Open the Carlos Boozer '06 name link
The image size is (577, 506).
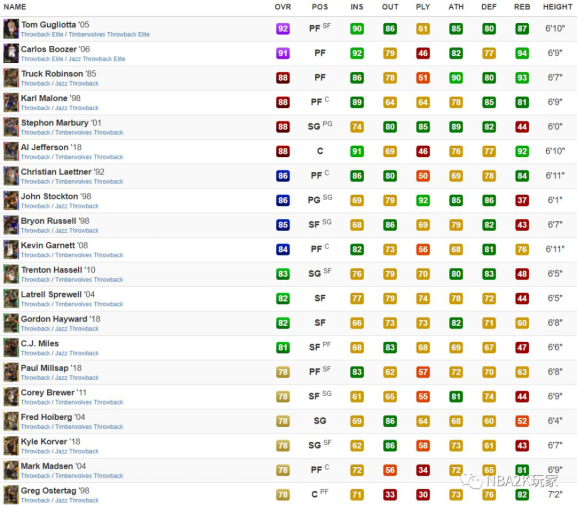(x=55, y=49)
